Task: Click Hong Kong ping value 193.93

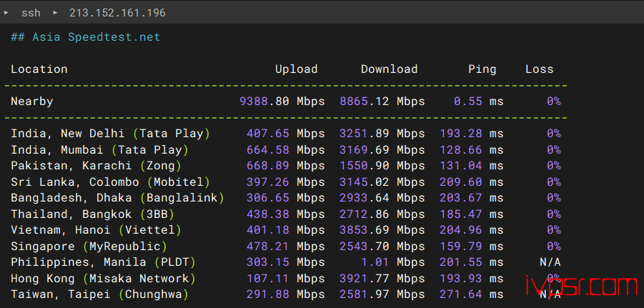Action: click(x=461, y=278)
